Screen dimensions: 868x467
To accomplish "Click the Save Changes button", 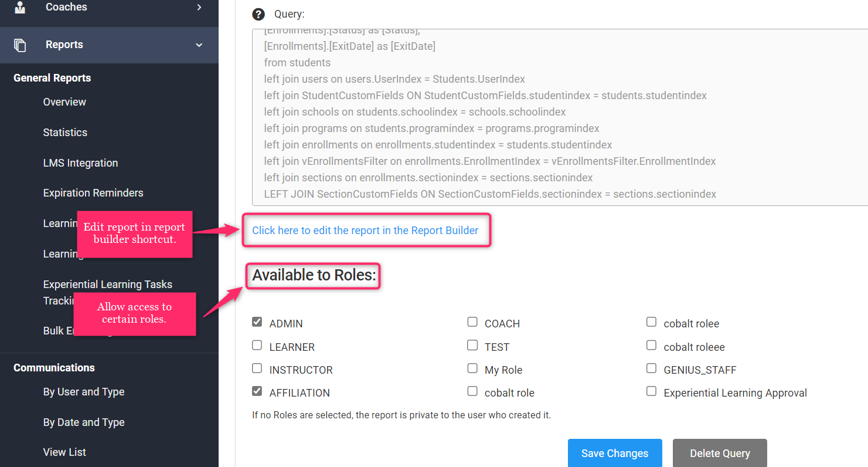I will pyautogui.click(x=615, y=453).
